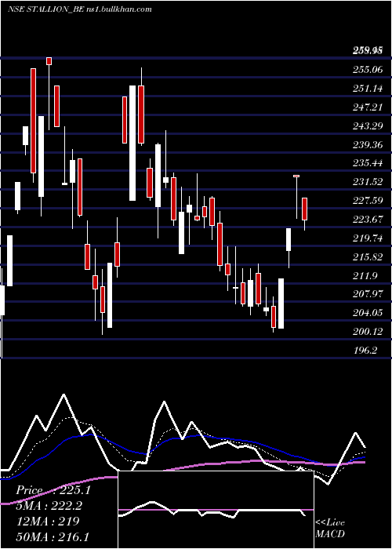Image resolution: width=392 pixels, height=549 pixels.
Task: Select the 243.29 price axis label
Action: [368, 125]
